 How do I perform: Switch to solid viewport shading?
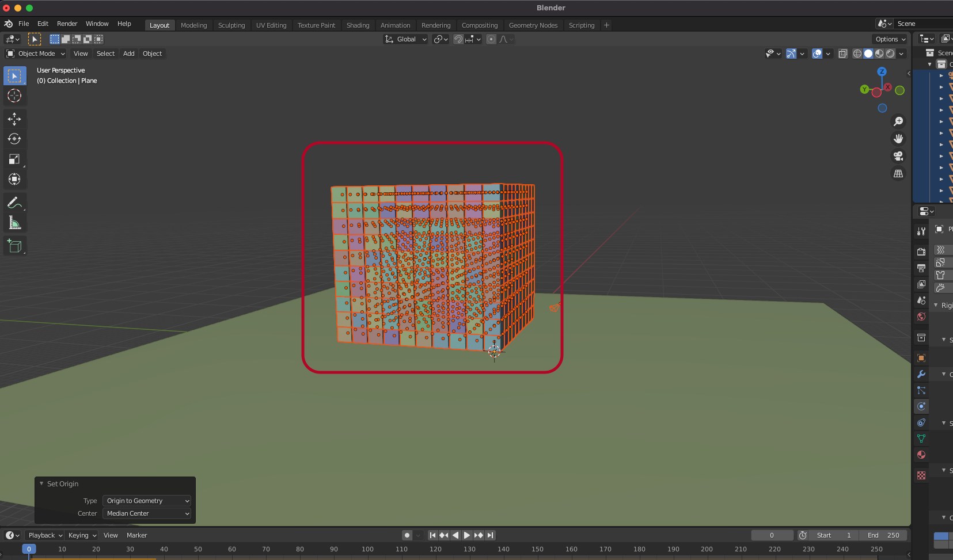click(868, 54)
